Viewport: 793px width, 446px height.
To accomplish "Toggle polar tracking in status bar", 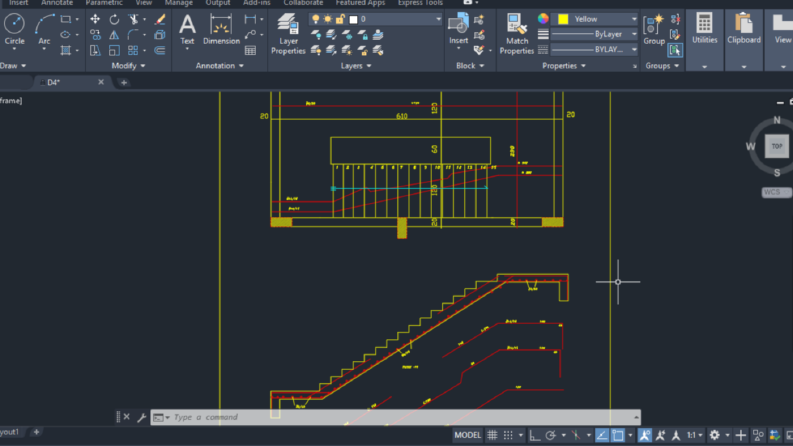I will [551, 435].
